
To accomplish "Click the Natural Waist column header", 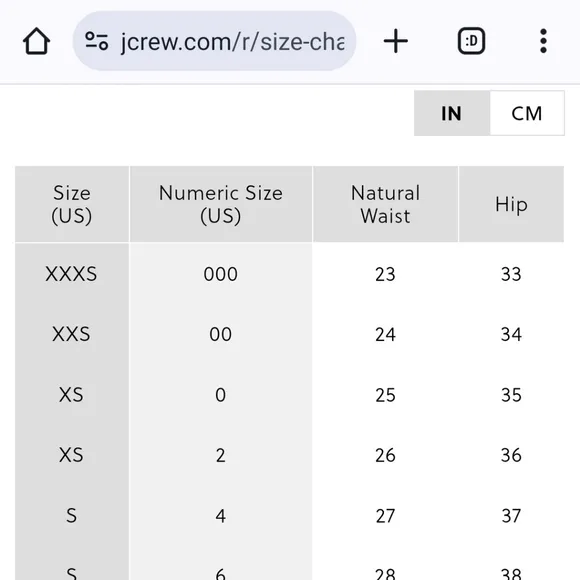I will coord(385,204).
